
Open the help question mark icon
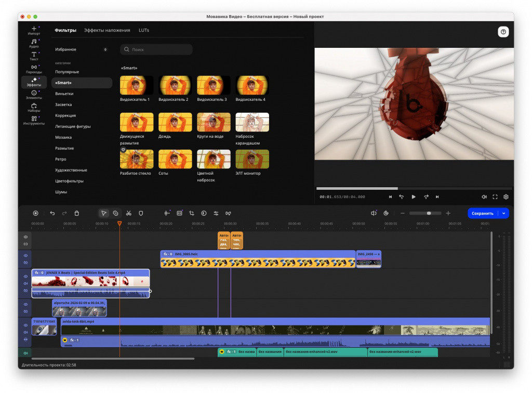coord(503,32)
